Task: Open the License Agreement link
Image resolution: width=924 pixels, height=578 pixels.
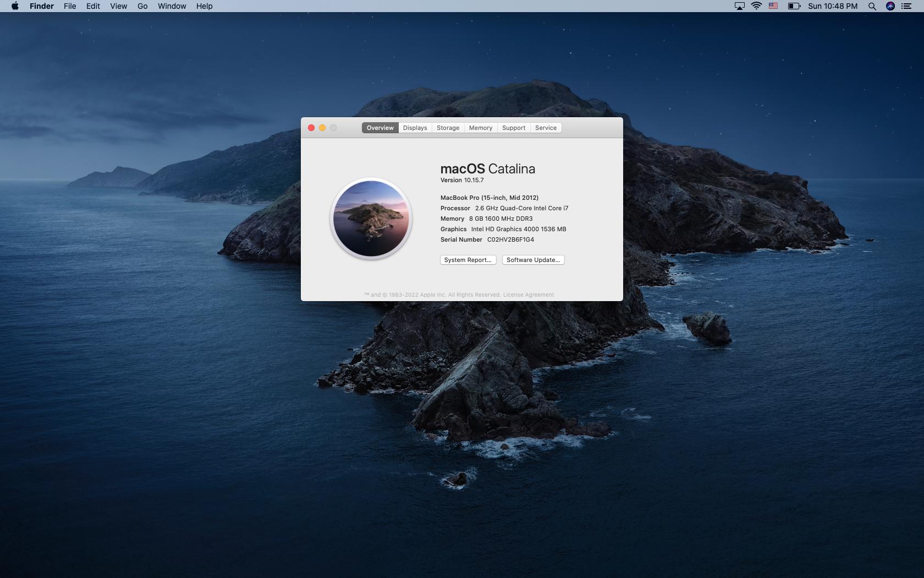Action: (528, 295)
